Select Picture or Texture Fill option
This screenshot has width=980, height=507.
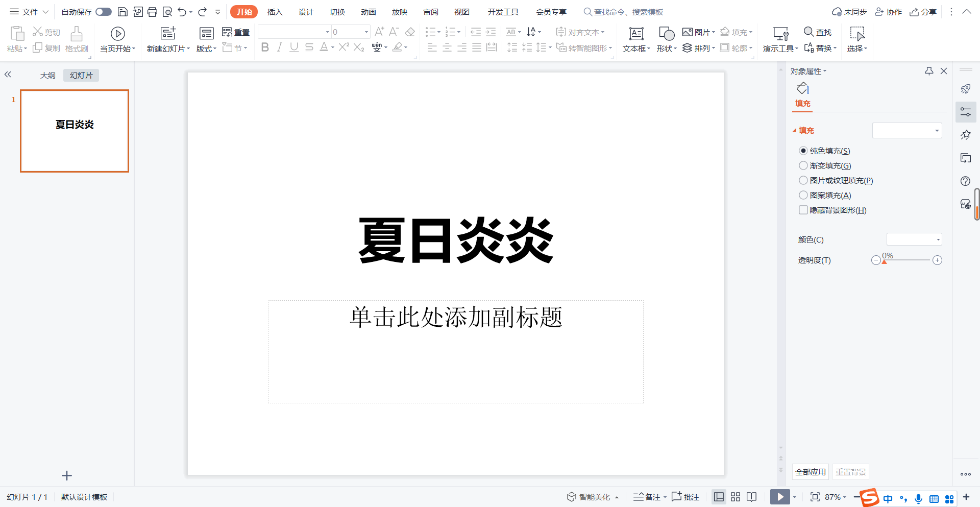pos(803,180)
